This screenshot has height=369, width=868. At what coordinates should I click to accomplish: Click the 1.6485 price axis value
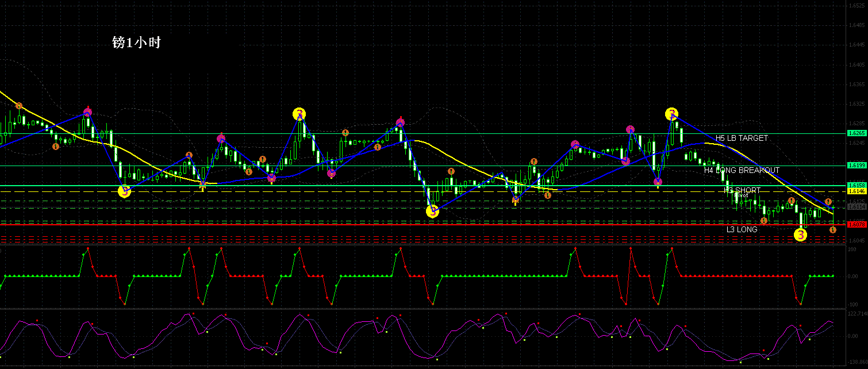857,25
